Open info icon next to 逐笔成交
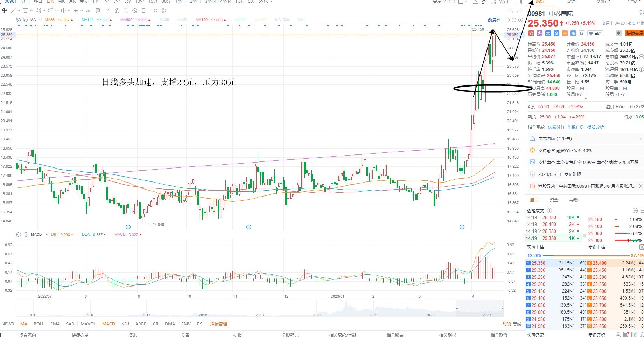Viewport: 644px width, 337px height. 549,211
